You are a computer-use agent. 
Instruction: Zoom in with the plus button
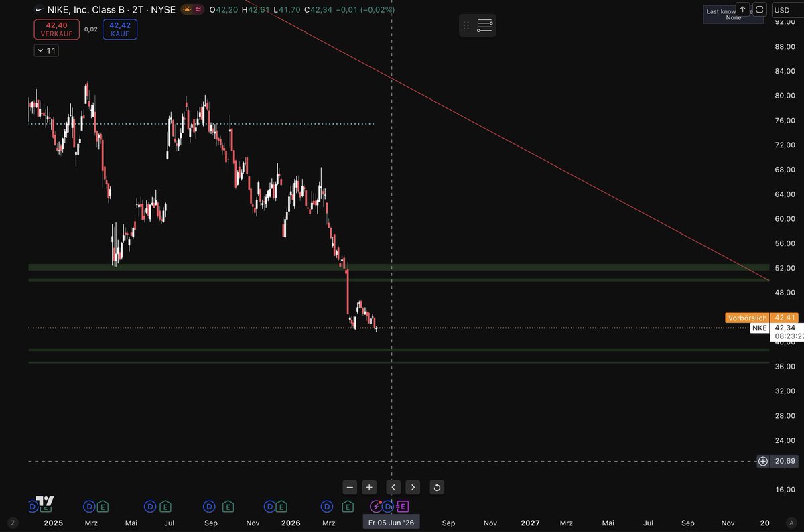[x=369, y=487]
